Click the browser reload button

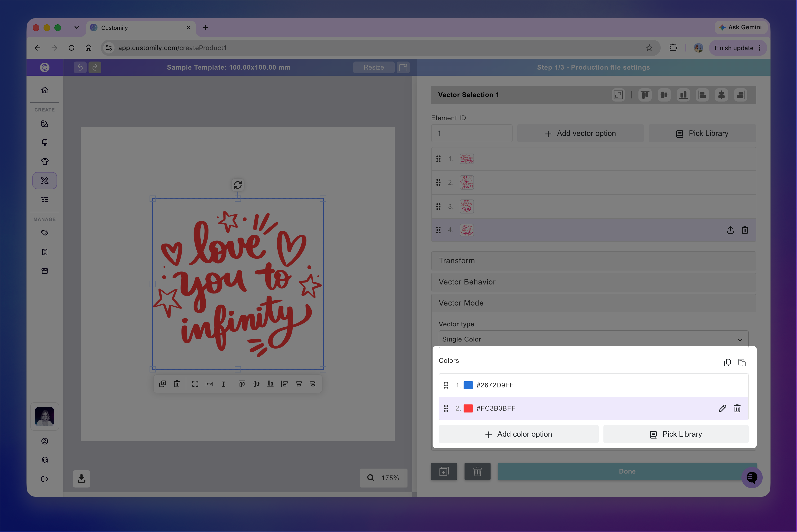(x=71, y=48)
